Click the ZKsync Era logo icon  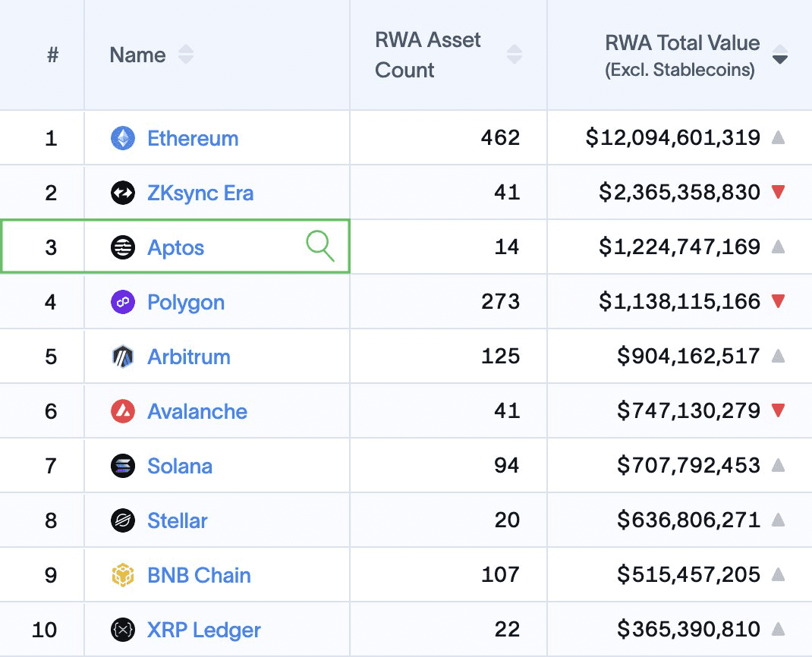[x=123, y=193]
